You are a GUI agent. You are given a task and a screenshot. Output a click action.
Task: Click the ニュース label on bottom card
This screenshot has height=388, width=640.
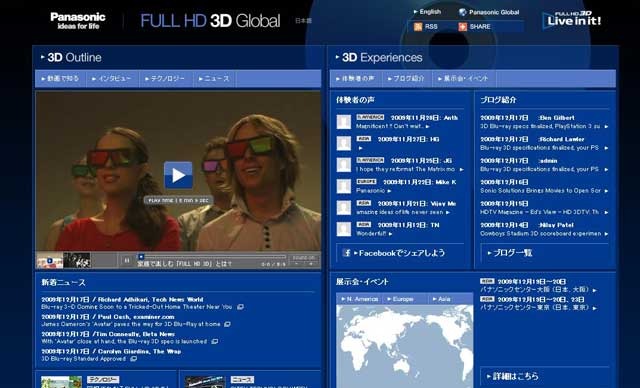(242, 380)
